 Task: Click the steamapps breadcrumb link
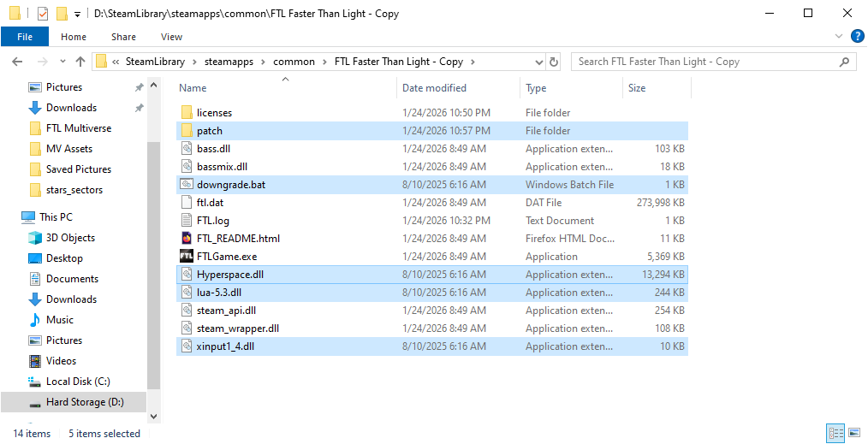pyautogui.click(x=235, y=62)
